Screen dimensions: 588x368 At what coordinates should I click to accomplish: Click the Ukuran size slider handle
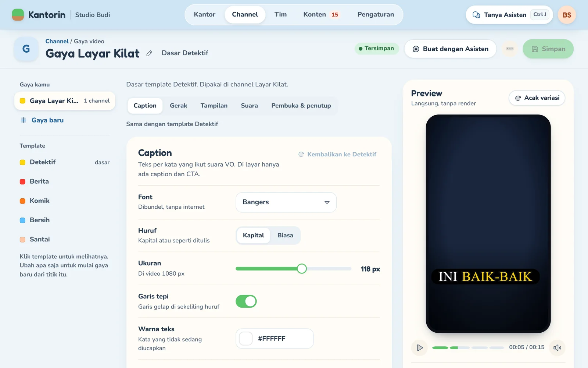pos(302,269)
